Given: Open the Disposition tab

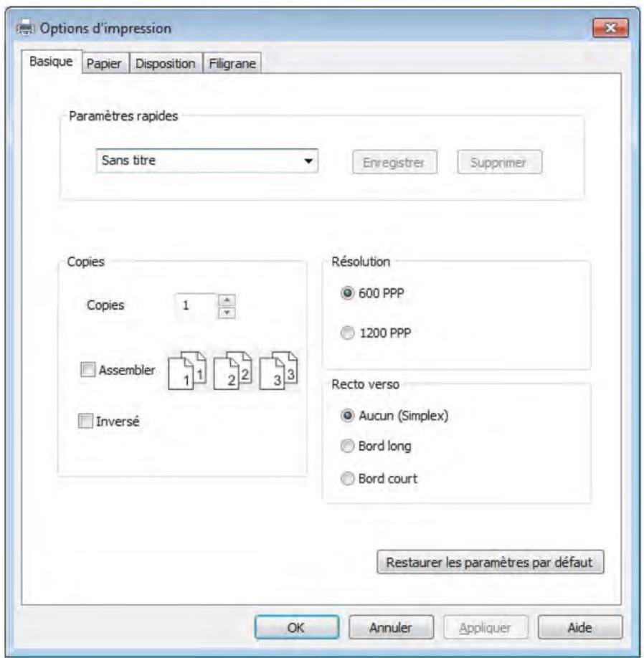Looking at the screenshot, I should tap(166, 64).
